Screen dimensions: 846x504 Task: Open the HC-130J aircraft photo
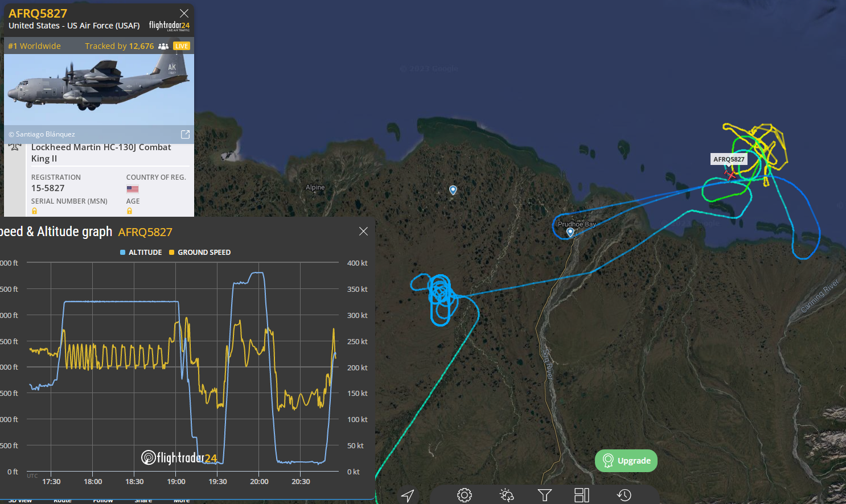[99, 89]
